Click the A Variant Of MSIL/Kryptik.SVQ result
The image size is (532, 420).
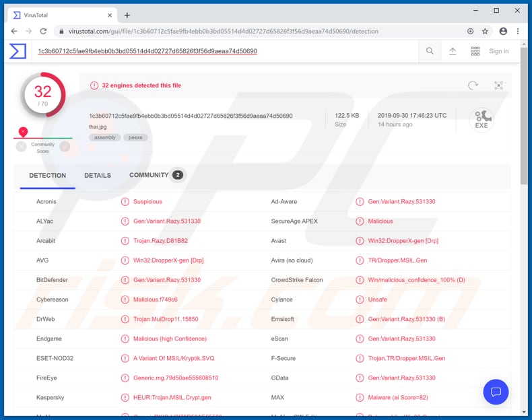(174, 358)
